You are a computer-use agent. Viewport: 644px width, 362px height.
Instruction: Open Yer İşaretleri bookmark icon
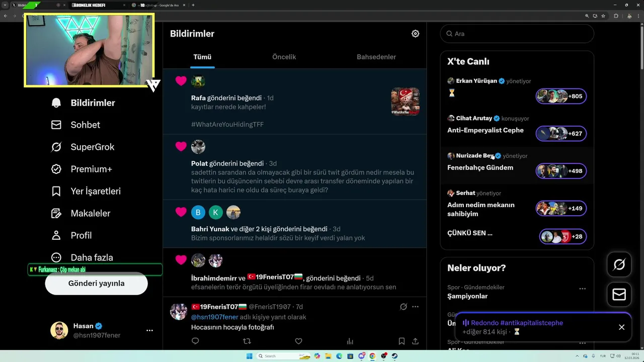(x=56, y=191)
